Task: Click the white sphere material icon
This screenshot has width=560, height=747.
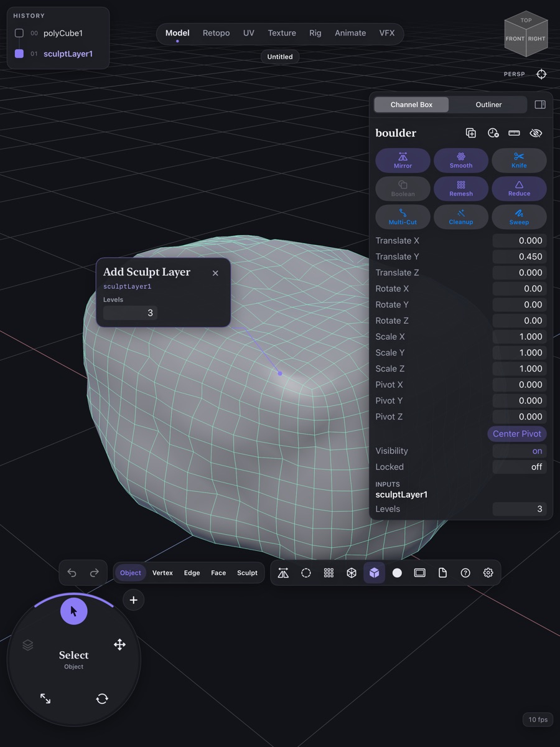Action: pos(397,573)
